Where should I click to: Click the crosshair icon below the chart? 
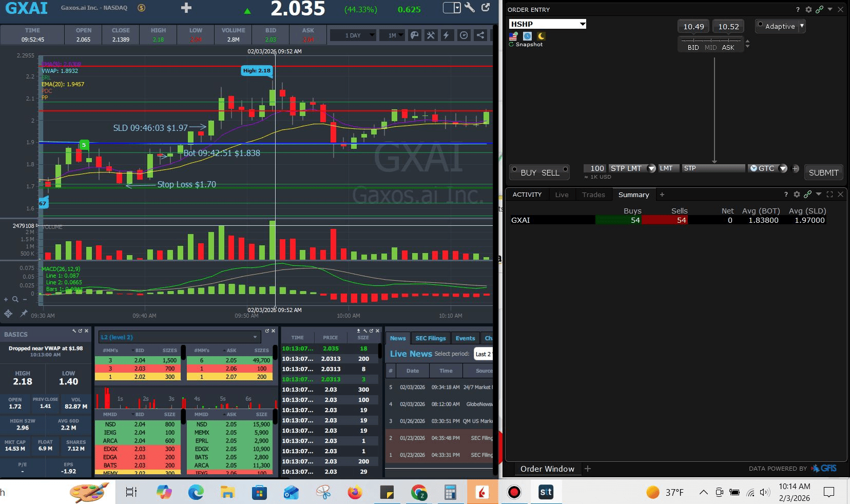pos(8,314)
